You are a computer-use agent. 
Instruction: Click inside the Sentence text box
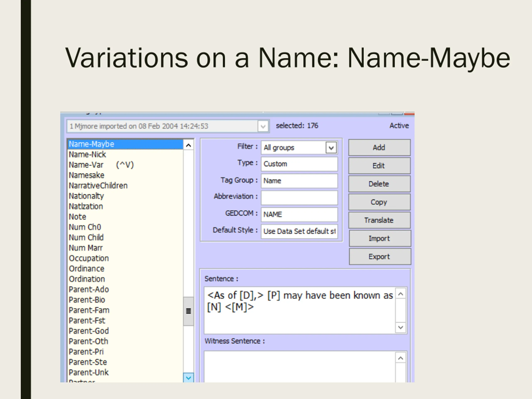pyautogui.click(x=299, y=310)
